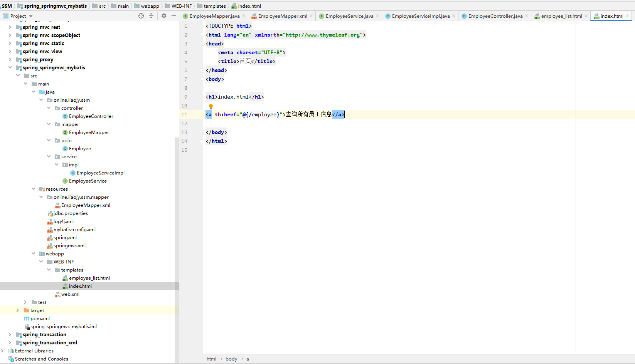Close the EmployeeMapper.java tab
This screenshot has height=364, width=635.
(x=244, y=16)
